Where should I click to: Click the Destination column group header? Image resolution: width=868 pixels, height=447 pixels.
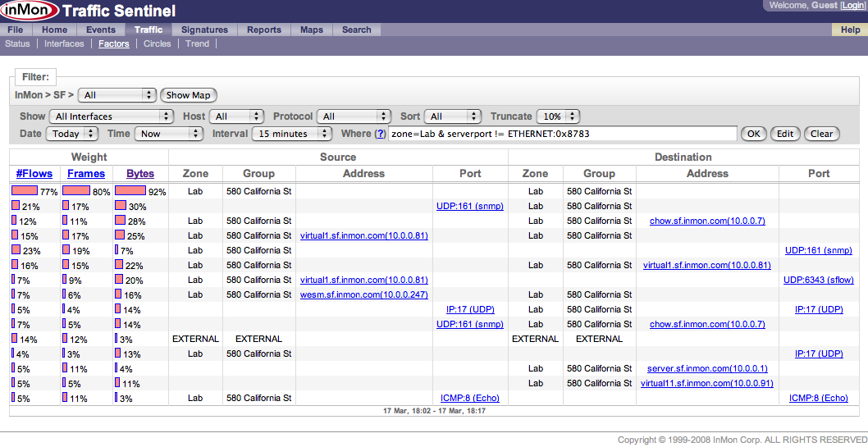point(683,157)
